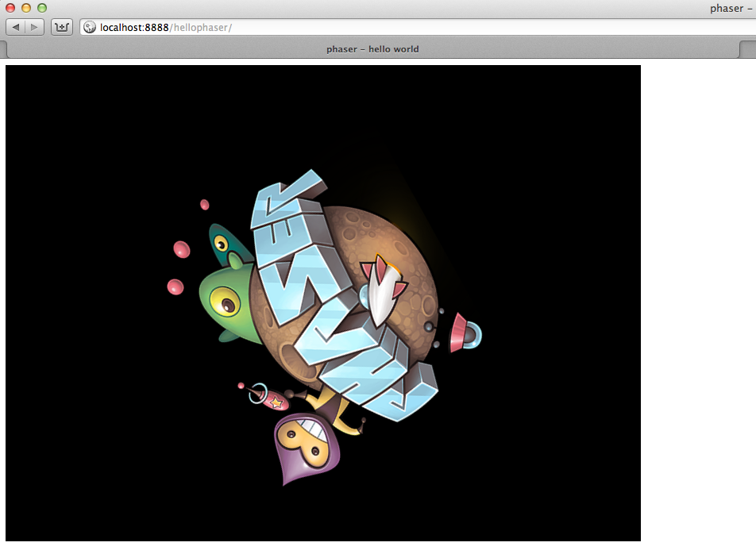This screenshot has width=756, height=554.
Task: Click the Phaser logo sprite in the game canvas
Action: (x=324, y=327)
